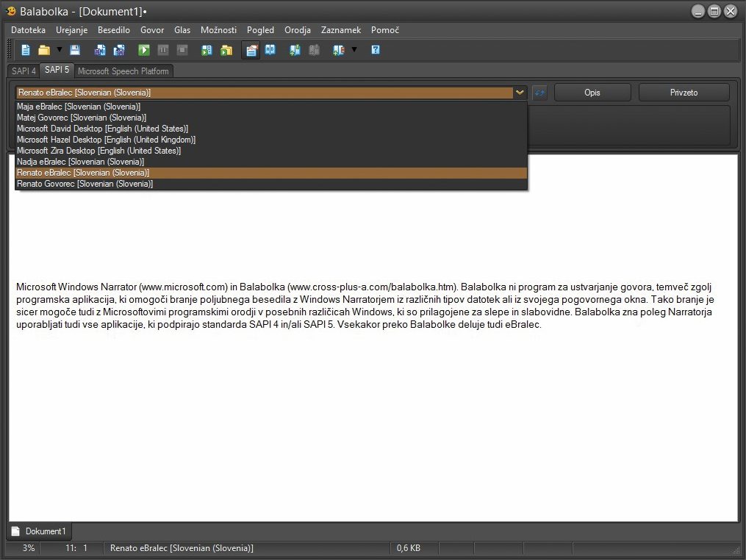This screenshot has height=560, width=746.
Task: Click the toolbar drag grip handle
Action: tap(10, 49)
